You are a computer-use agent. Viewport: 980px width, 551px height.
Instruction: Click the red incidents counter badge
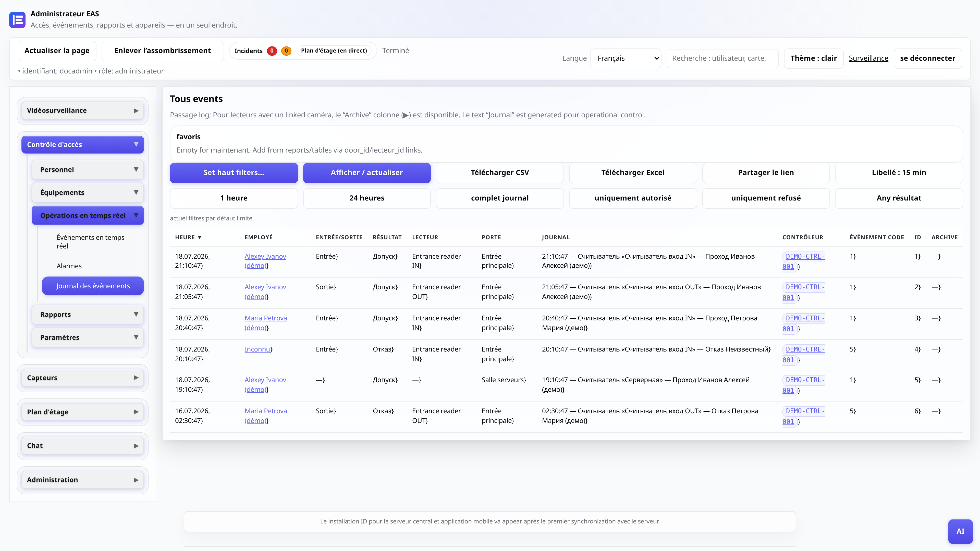[272, 51]
